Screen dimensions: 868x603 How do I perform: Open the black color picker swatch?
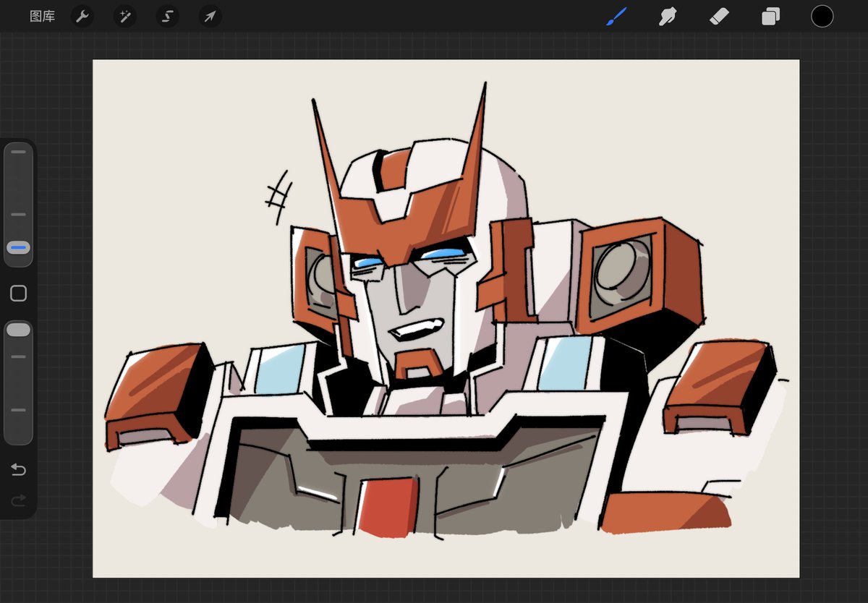click(822, 16)
